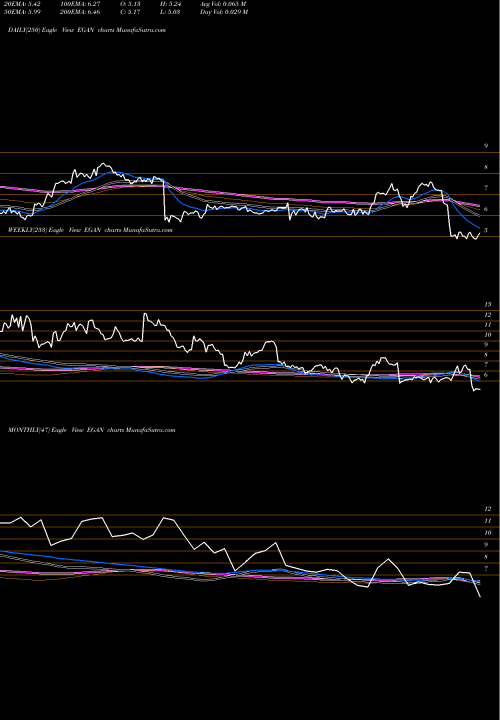Click the daily chart axis label 9

click(486, 146)
